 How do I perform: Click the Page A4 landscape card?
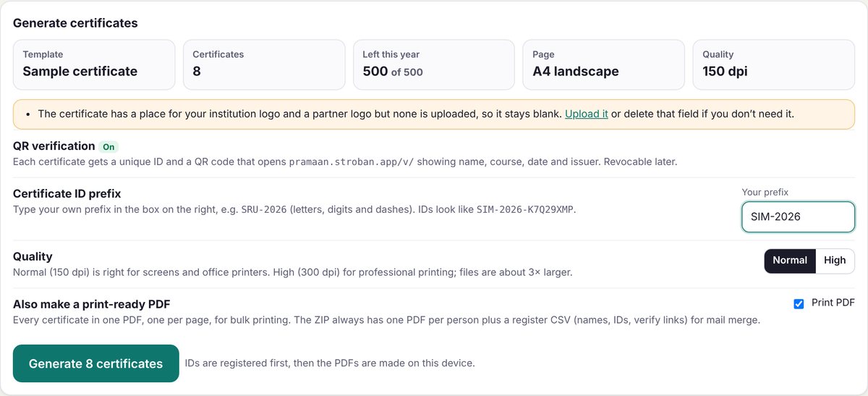click(603, 64)
